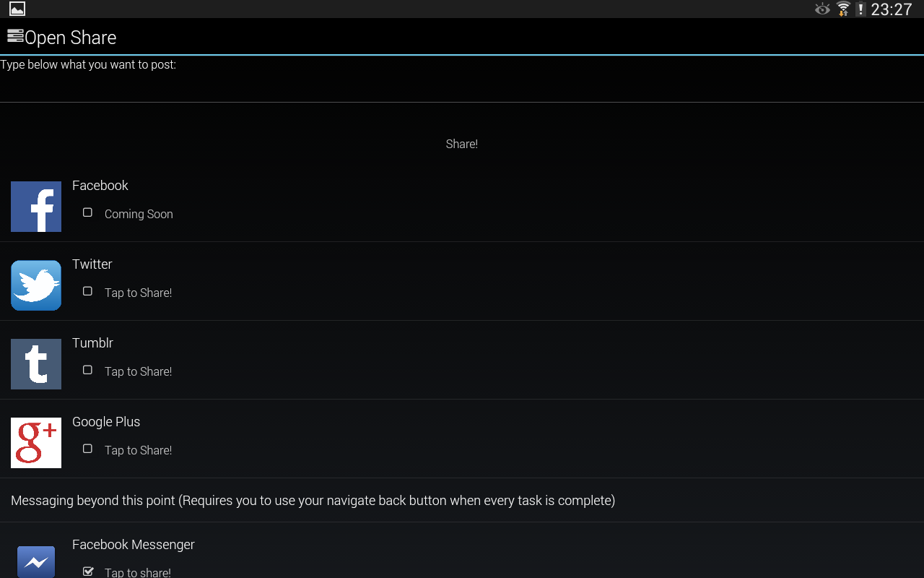Check the Tumblr Tap to Share checkbox

tap(87, 370)
